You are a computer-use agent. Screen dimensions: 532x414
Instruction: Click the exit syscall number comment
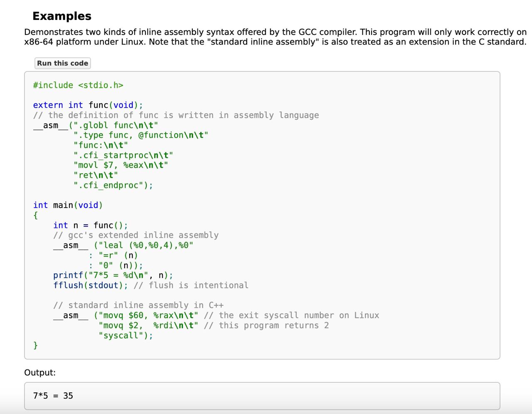tap(291, 315)
